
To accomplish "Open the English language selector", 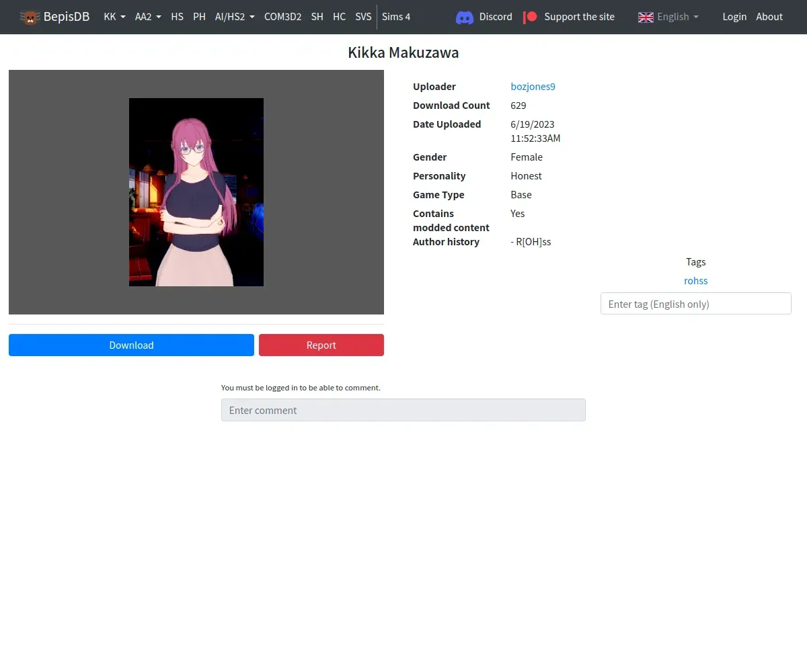I will click(668, 17).
